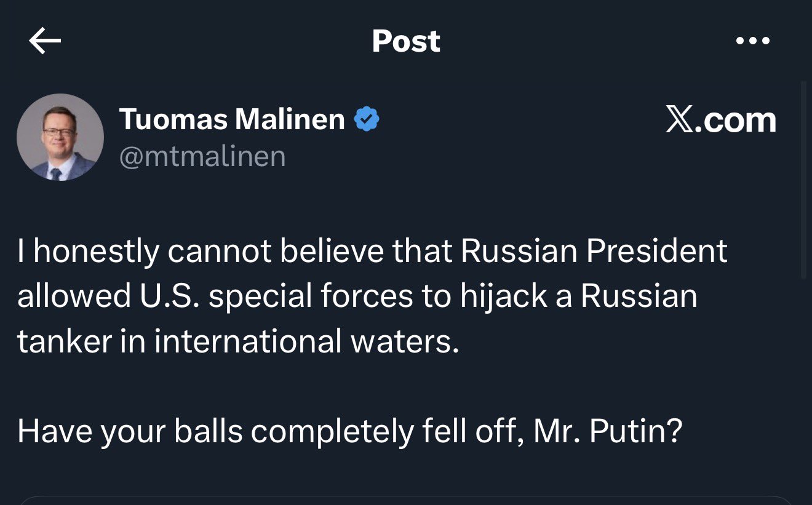
Task: Visit the @mtmalinen handle
Action: pos(202,156)
